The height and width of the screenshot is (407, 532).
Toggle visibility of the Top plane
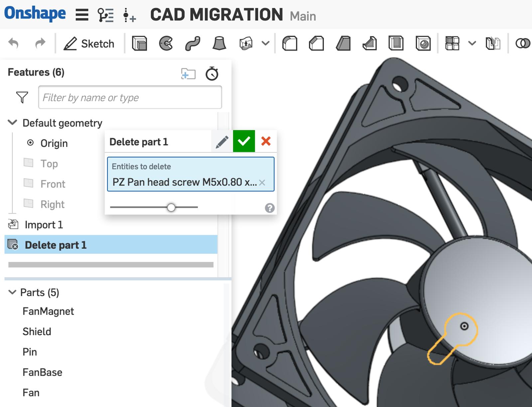pyautogui.click(x=29, y=163)
